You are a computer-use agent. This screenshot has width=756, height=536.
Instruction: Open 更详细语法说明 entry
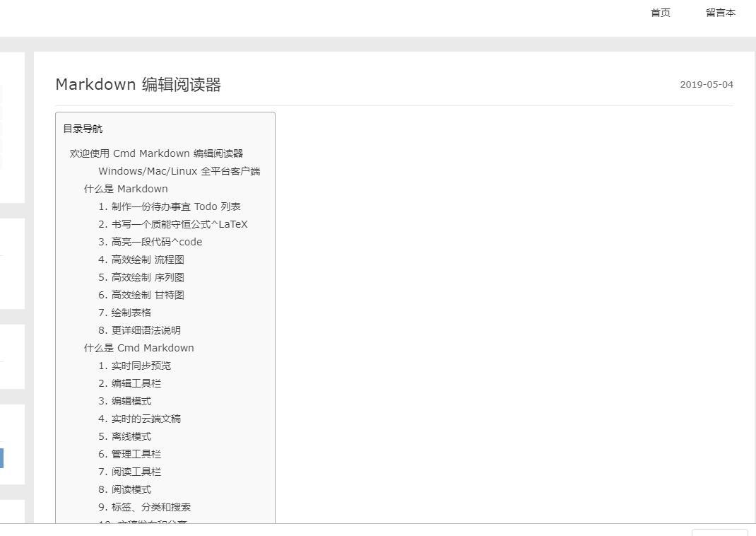(146, 330)
